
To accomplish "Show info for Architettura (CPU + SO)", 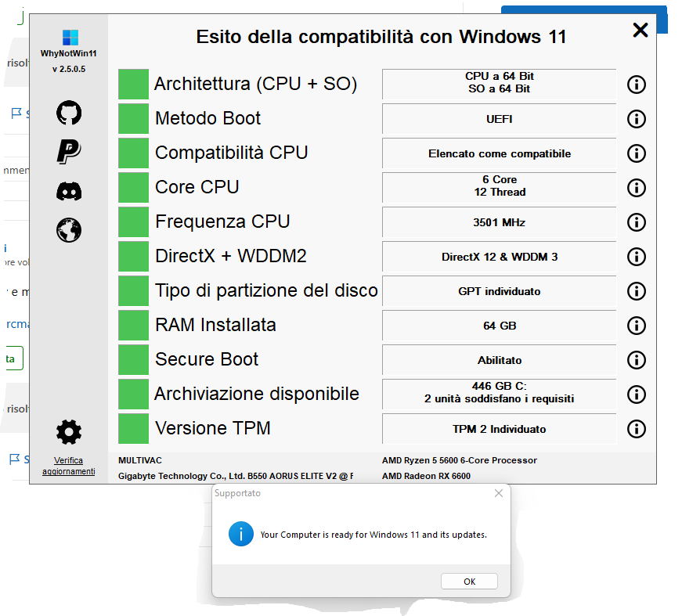I will 637,85.
